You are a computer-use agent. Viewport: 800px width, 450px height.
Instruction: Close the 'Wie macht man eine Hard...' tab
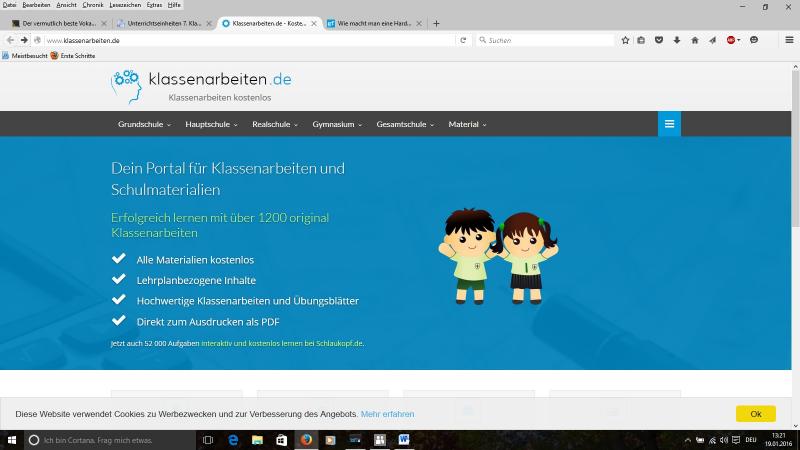pyautogui.click(x=419, y=23)
